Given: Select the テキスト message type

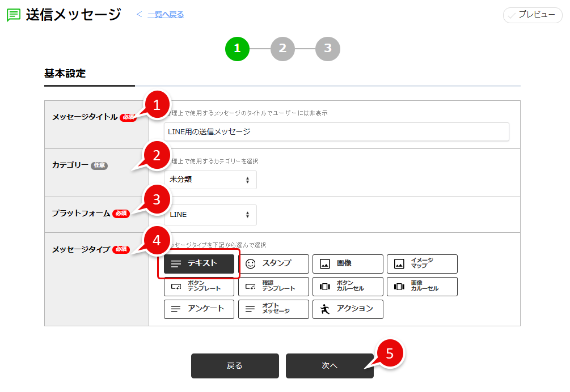Looking at the screenshot, I should [x=199, y=263].
